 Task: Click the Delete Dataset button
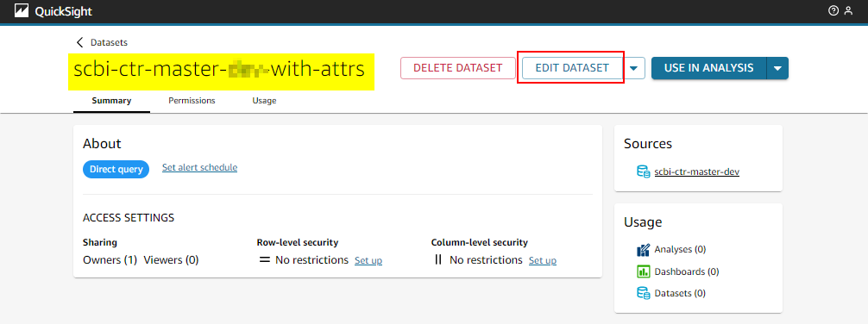(458, 68)
